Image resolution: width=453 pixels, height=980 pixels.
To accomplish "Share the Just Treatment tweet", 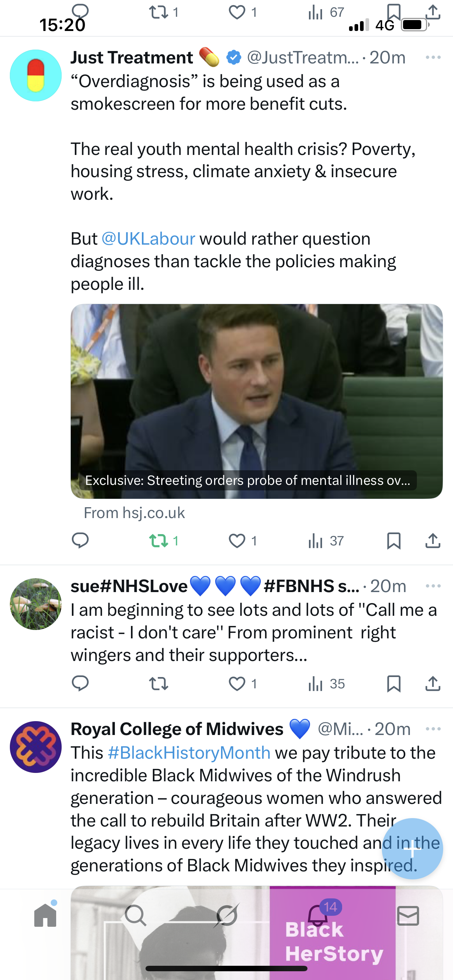I will 433,541.
